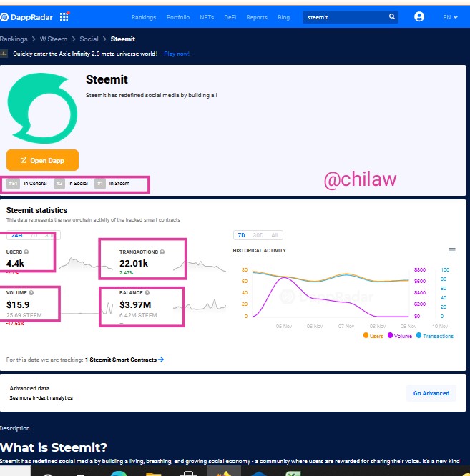
Task: Click the Transactions info help icon
Action: point(162,252)
